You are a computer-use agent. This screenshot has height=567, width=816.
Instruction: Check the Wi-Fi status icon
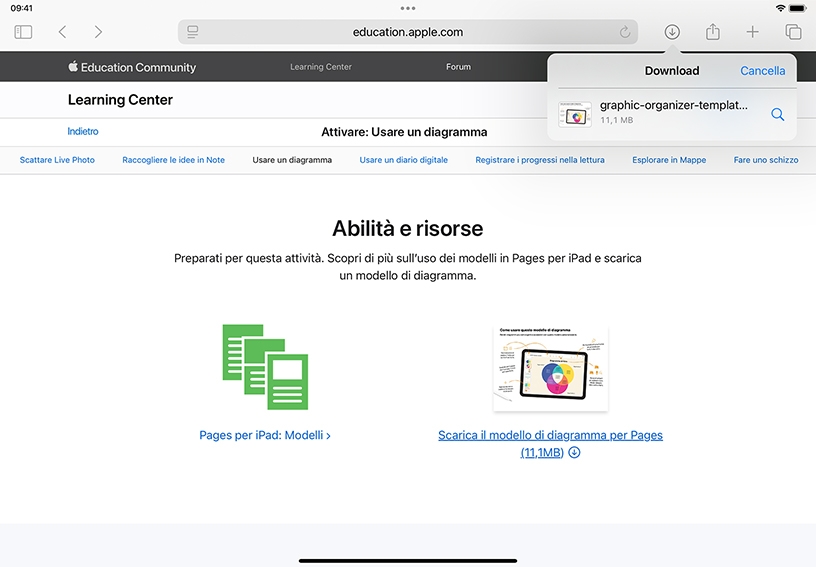[780, 8]
